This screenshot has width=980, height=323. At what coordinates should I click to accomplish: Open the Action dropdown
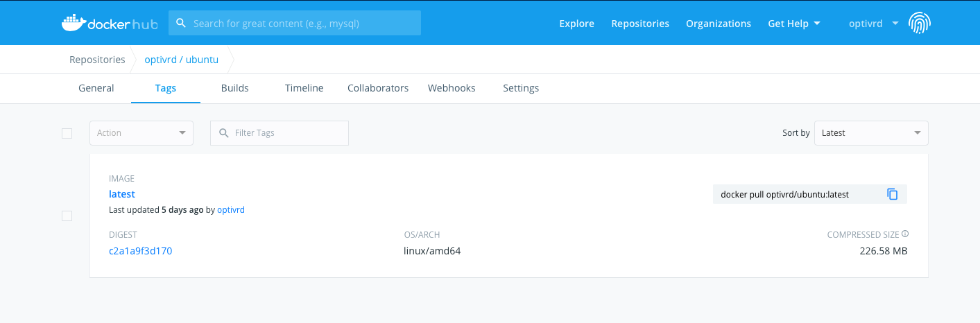(x=141, y=133)
